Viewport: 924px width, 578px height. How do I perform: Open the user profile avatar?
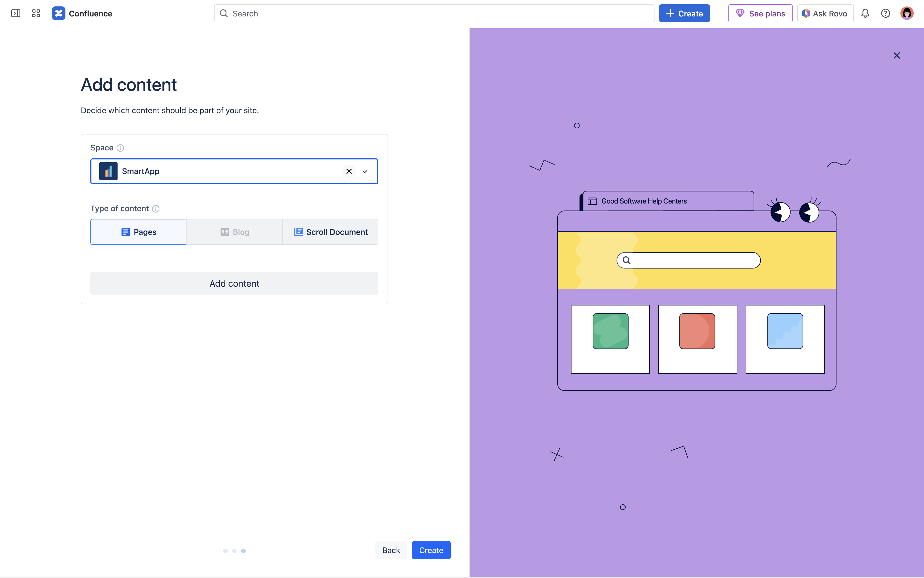tap(906, 13)
